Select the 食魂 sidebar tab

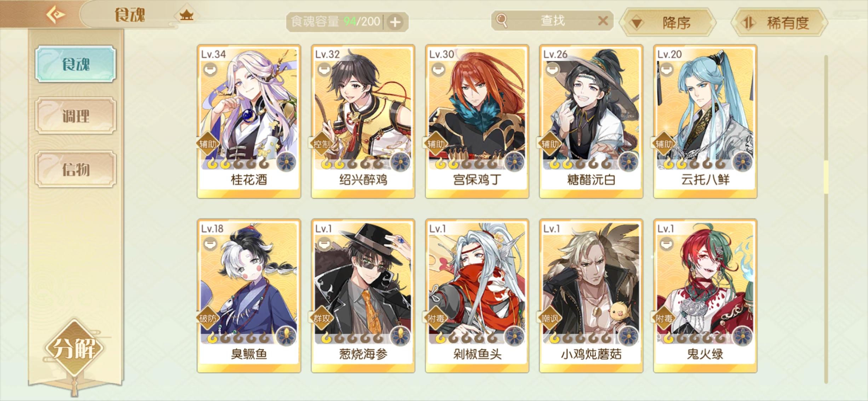tap(76, 64)
